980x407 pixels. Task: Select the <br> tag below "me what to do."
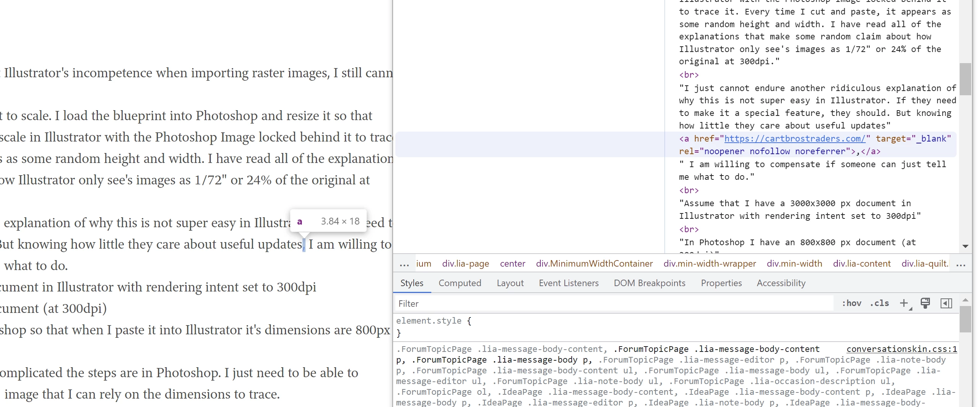(x=689, y=190)
